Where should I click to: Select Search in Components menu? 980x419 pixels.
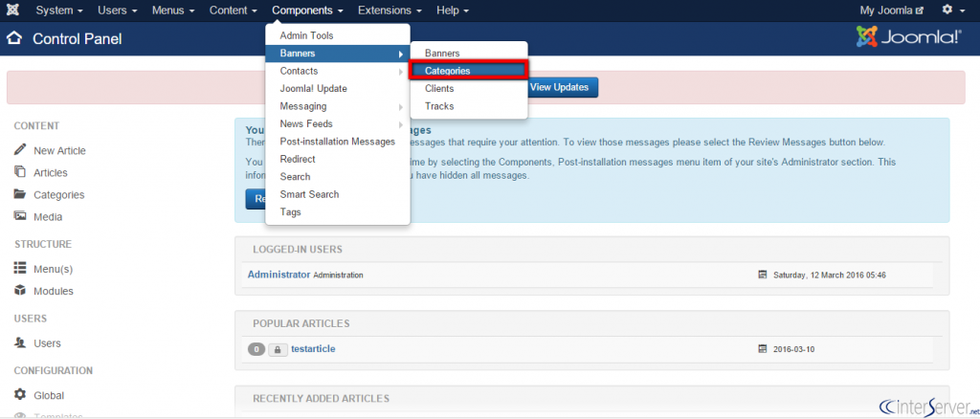(x=338, y=177)
